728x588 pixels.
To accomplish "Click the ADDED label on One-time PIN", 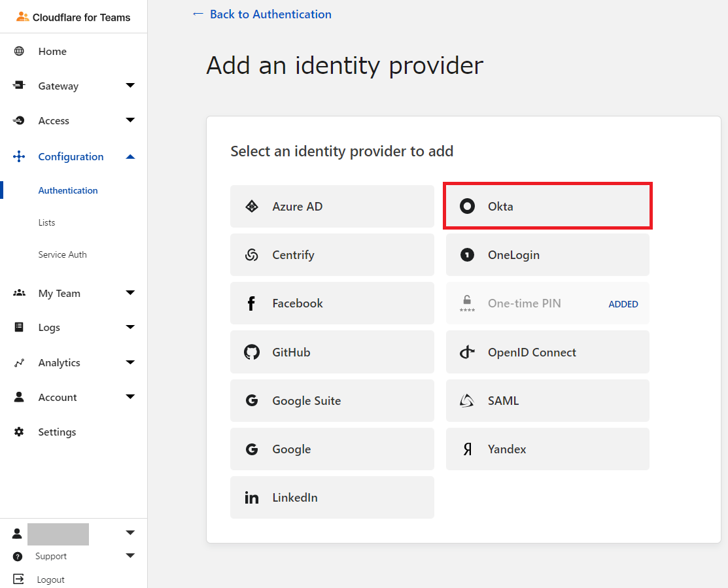I will click(x=623, y=304).
